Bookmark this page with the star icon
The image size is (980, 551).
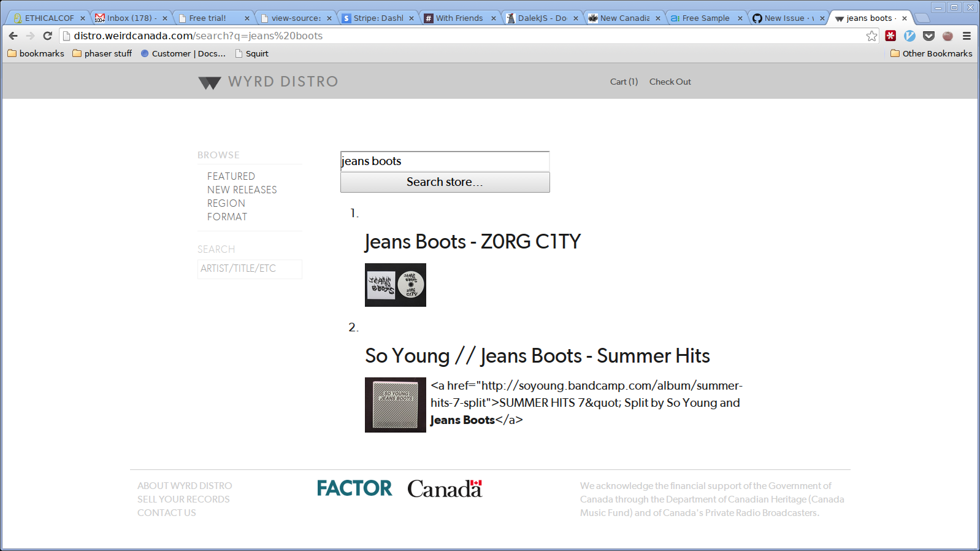click(871, 36)
